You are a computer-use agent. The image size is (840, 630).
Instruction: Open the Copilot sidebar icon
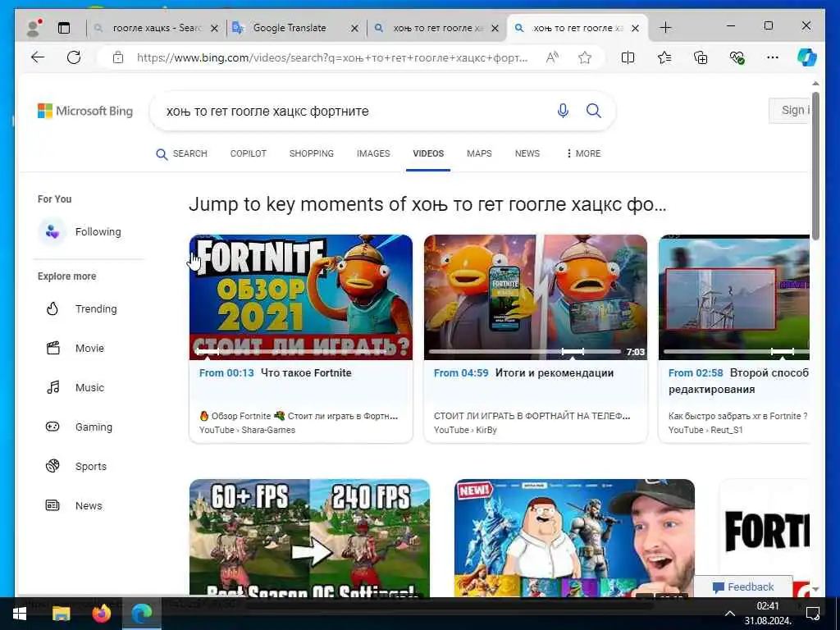pos(807,57)
